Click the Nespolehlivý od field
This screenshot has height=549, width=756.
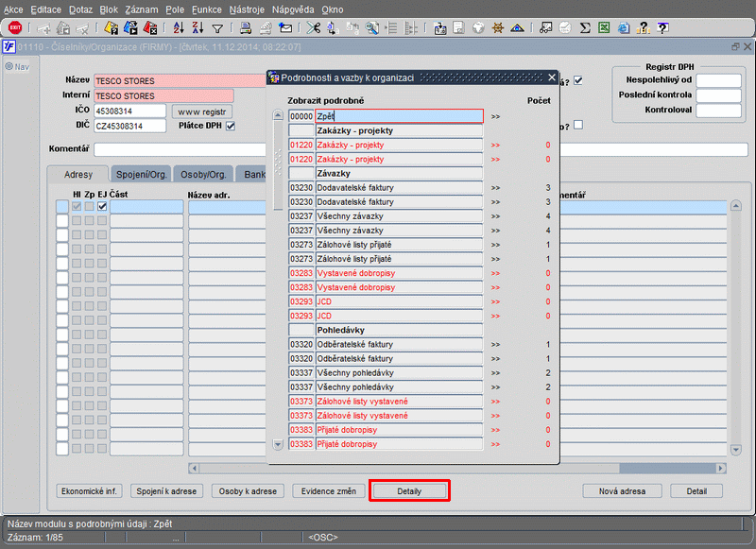718,80
